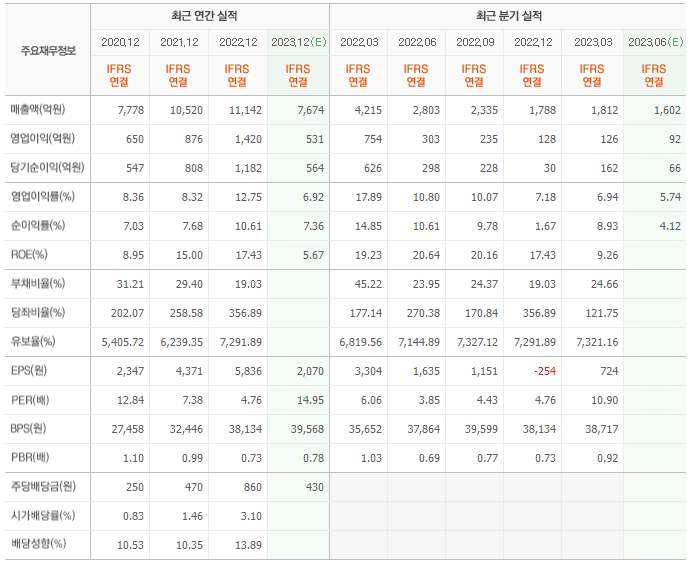Viewport: 690px width, 563px height.
Task: Click the 배당성향(%) row label
Action: pyautogui.click(x=38, y=544)
